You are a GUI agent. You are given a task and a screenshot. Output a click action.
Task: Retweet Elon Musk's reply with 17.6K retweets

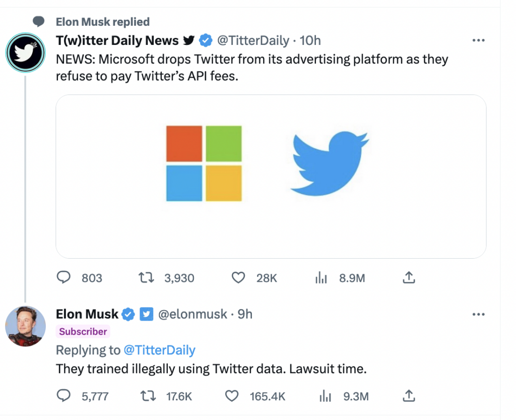(x=148, y=396)
